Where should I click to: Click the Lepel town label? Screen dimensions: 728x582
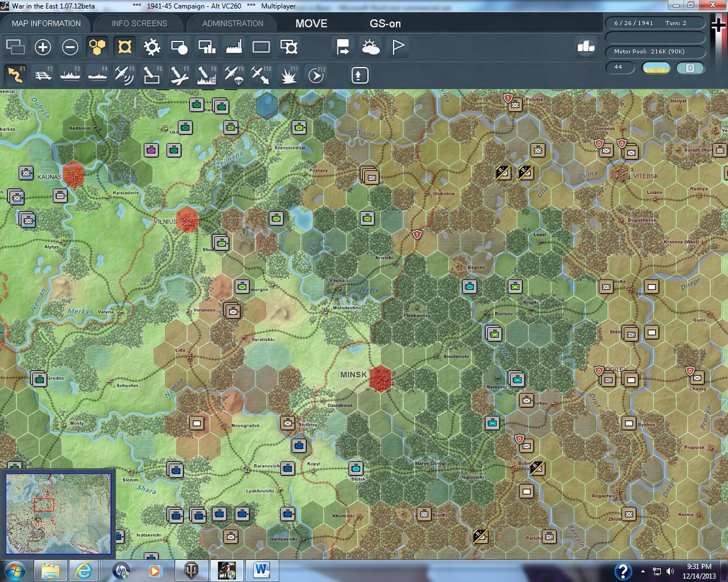pyautogui.click(x=539, y=234)
